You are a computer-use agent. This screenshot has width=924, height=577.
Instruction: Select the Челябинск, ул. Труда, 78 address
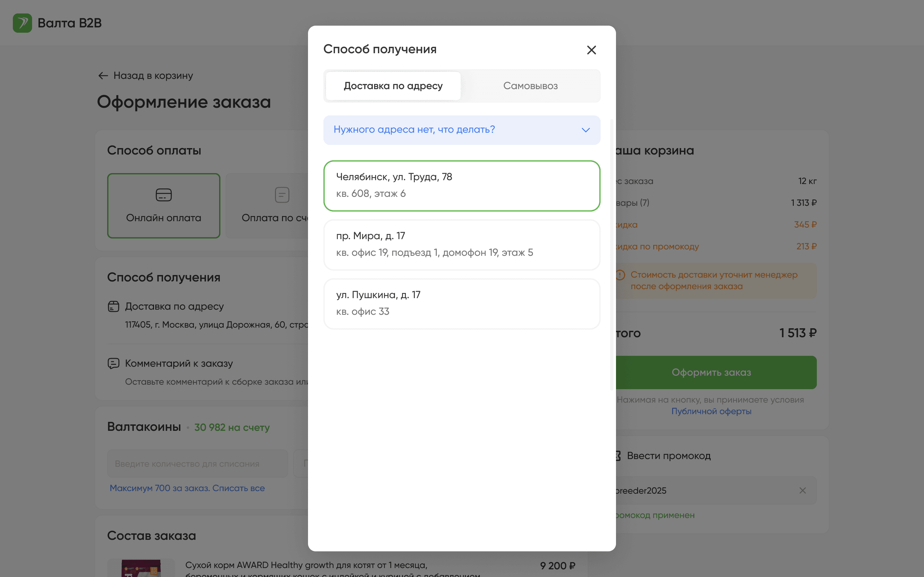click(x=461, y=186)
